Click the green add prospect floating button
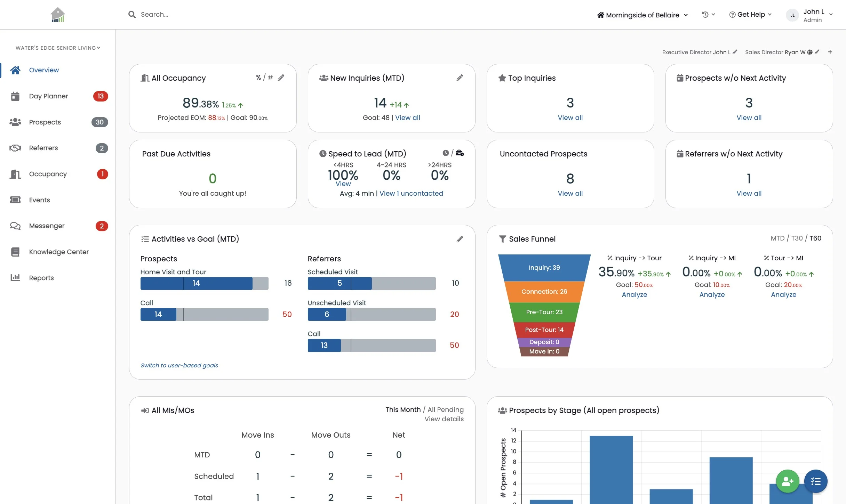Screen dimensions: 846x504 pos(787,481)
